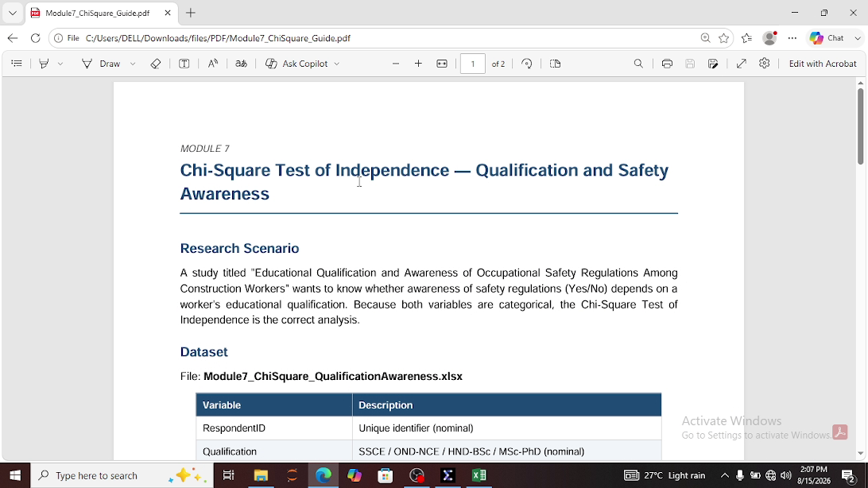Expand the highlight color options arrow
This screenshot has width=868, height=488.
click(x=60, y=64)
